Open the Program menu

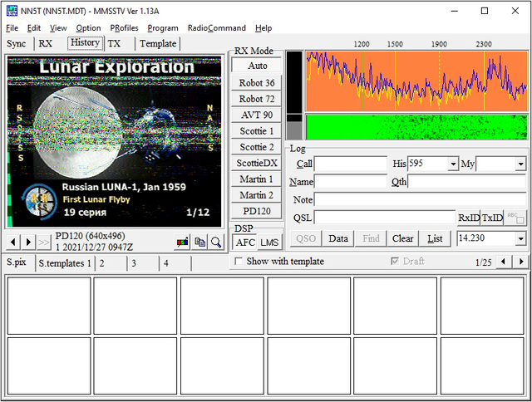(x=163, y=27)
